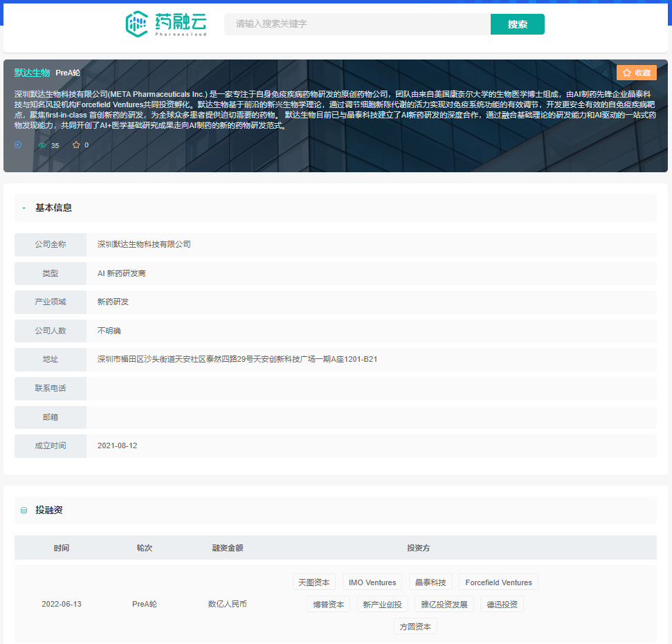Select the financing date 2022-06-13
This screenshot has width=672, height=644.
click(x=62, y=604)
